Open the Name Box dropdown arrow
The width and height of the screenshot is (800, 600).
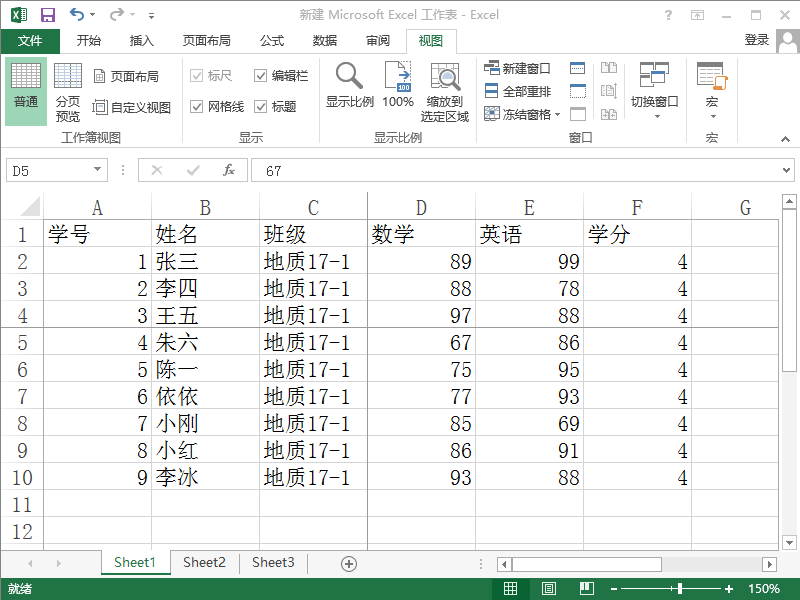[x=97, y=169]
